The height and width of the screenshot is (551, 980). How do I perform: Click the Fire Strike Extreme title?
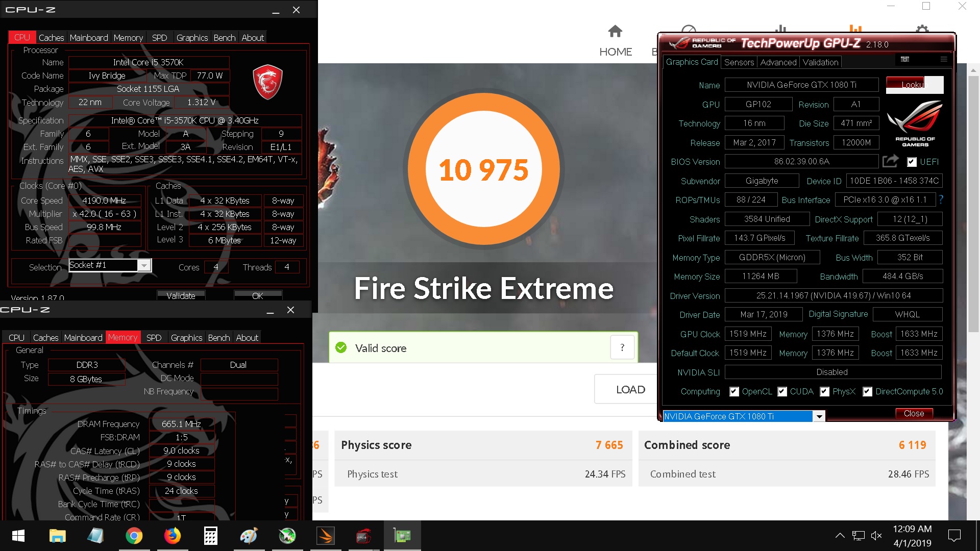point(484,288)
